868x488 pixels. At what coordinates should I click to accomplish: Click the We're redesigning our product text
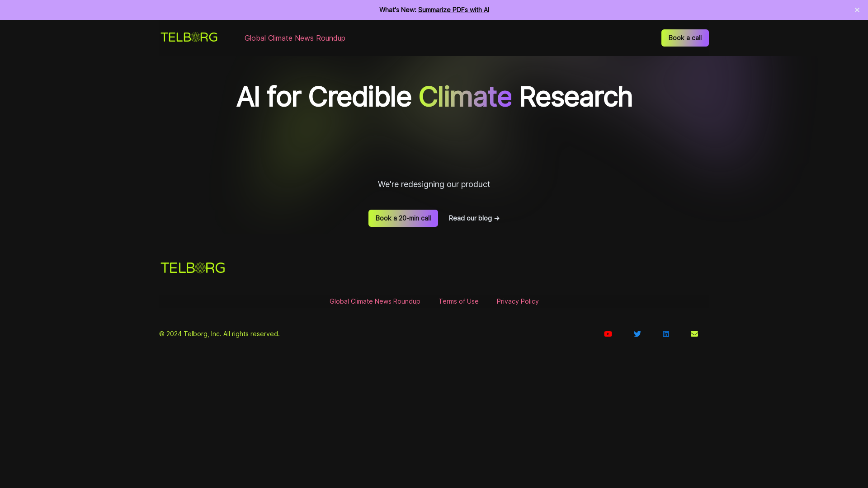434,184
